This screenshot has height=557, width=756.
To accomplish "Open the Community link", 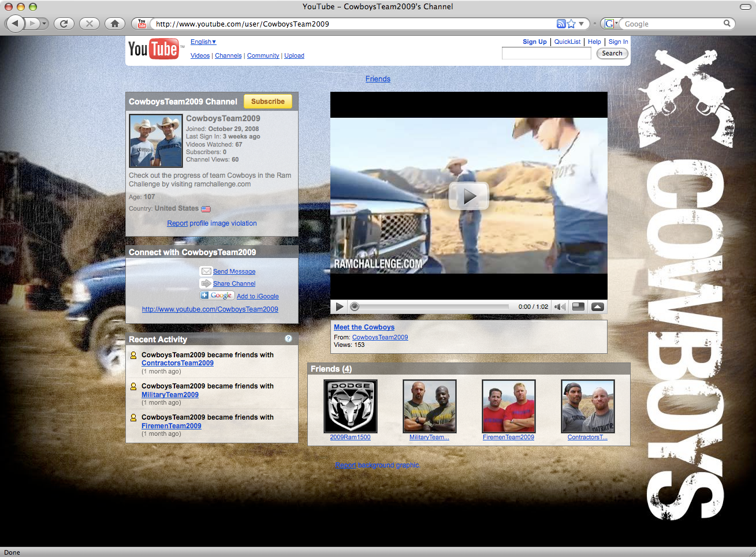I will click(x=263, y=55).
